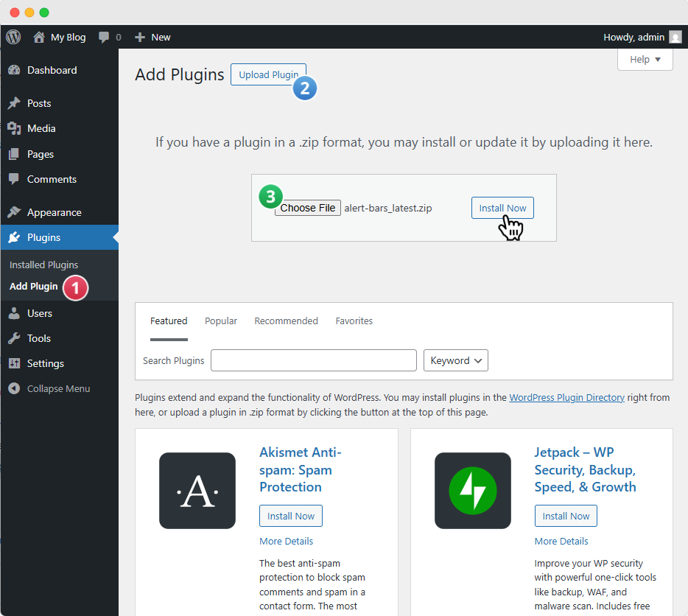
Task: Click the WordPress logo icon in admin bar
Action: (13, 37)
